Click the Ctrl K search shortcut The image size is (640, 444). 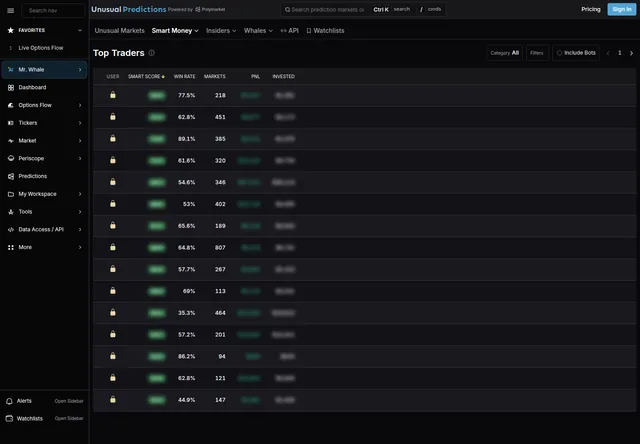coord(381,9)
